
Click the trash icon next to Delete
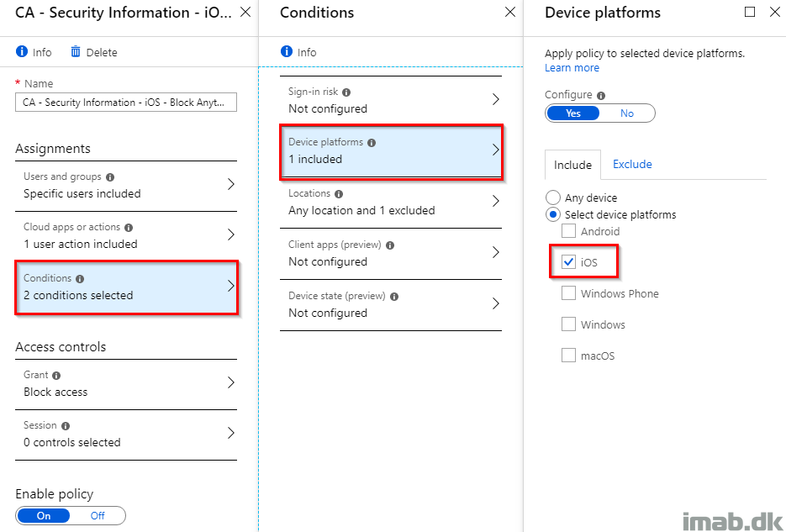coord(76,51)
